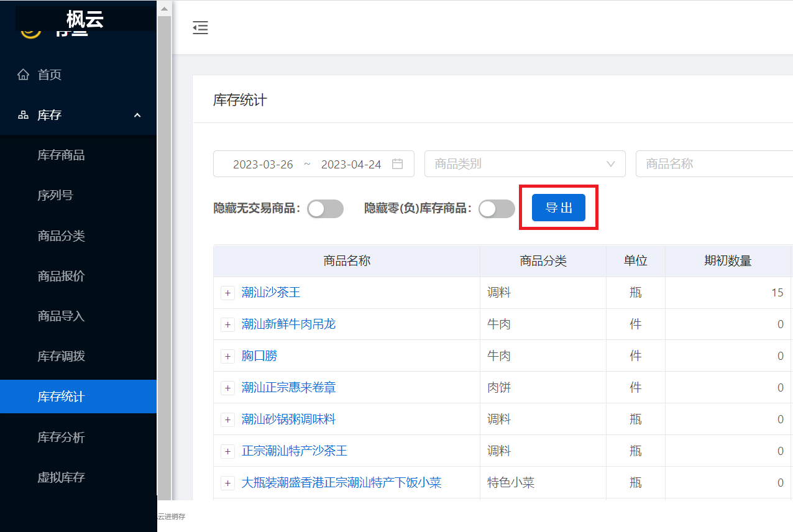Click the 导出 export button

[559, 208]
